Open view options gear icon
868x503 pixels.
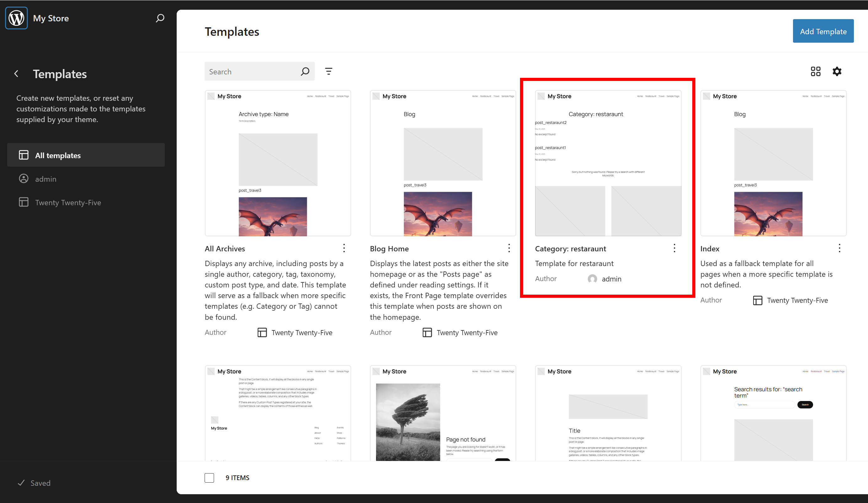(x=837, y=71)
